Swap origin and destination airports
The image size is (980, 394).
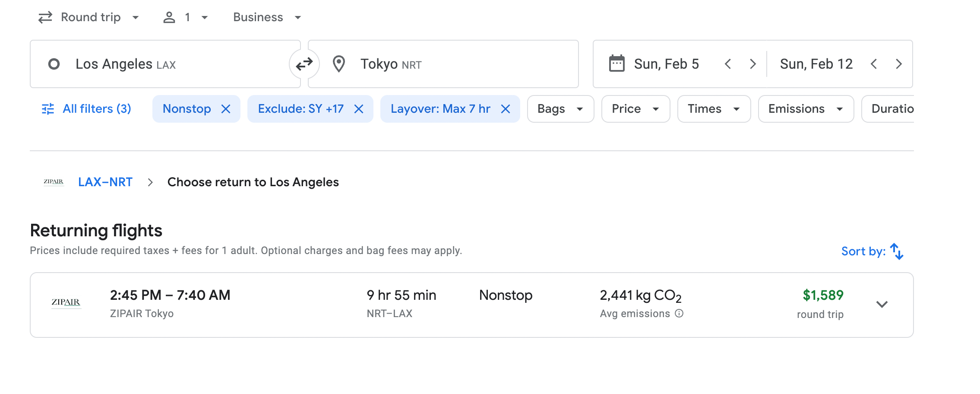[304, 64]
